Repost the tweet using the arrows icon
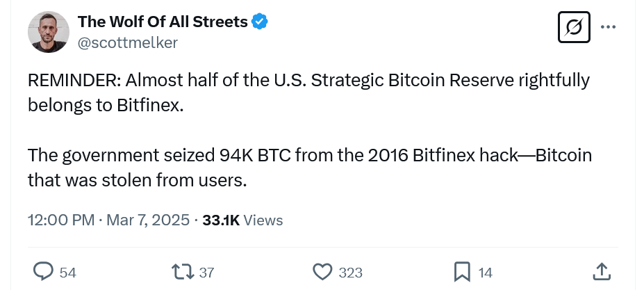 point(184,272)
